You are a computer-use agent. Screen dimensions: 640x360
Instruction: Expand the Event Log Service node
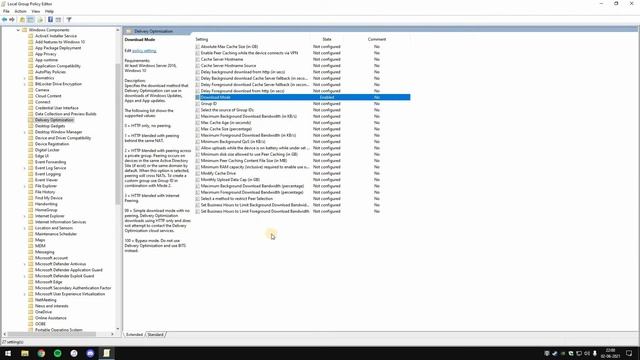pos(24,168)
